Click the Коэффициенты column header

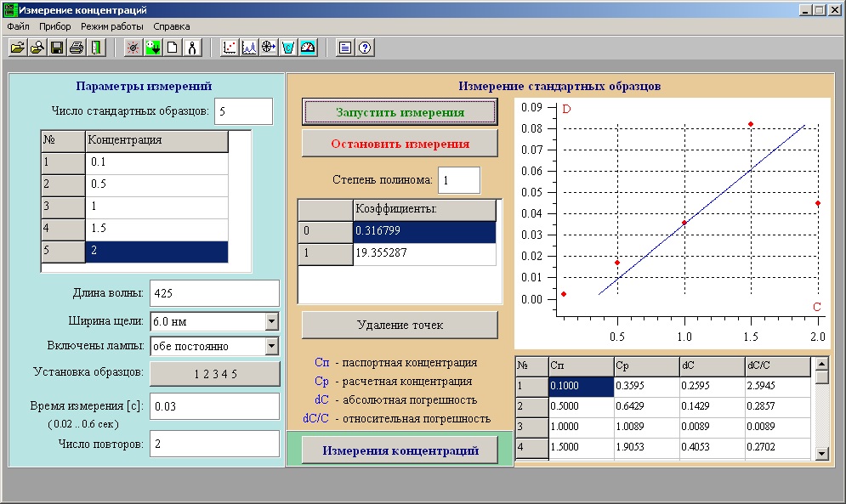[424, 209]
